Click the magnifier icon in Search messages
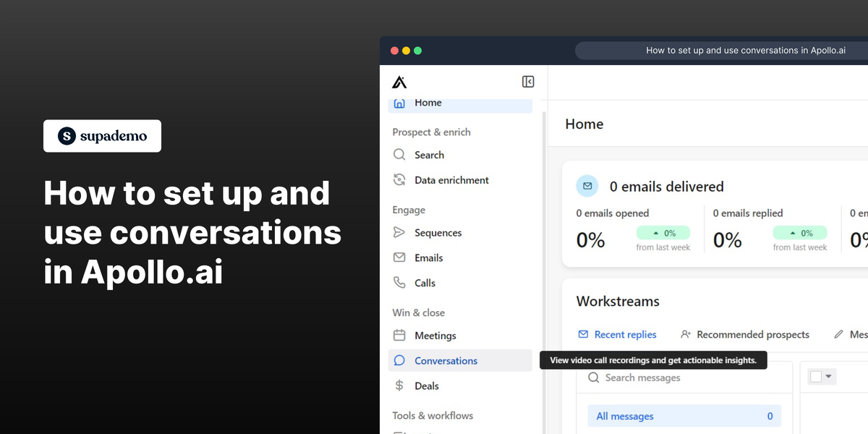The height and width of the screenshot is (434, 868). [594, 378]
